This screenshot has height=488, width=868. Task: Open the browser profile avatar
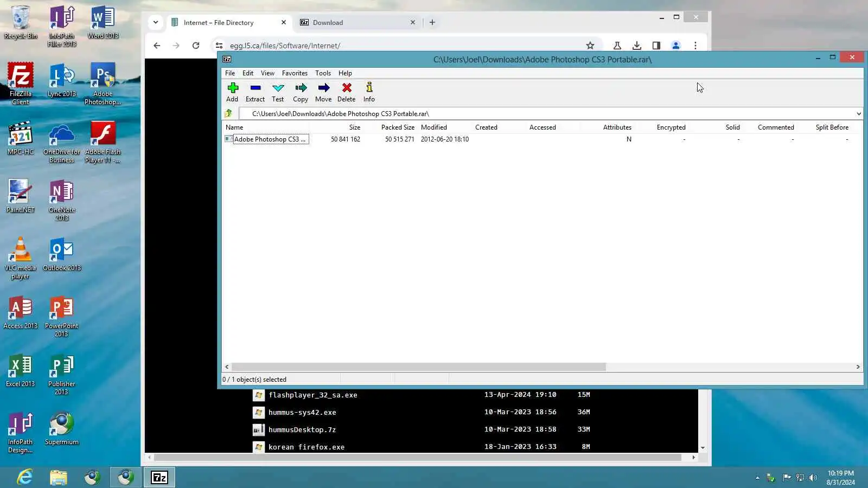[x=676, y=46]
